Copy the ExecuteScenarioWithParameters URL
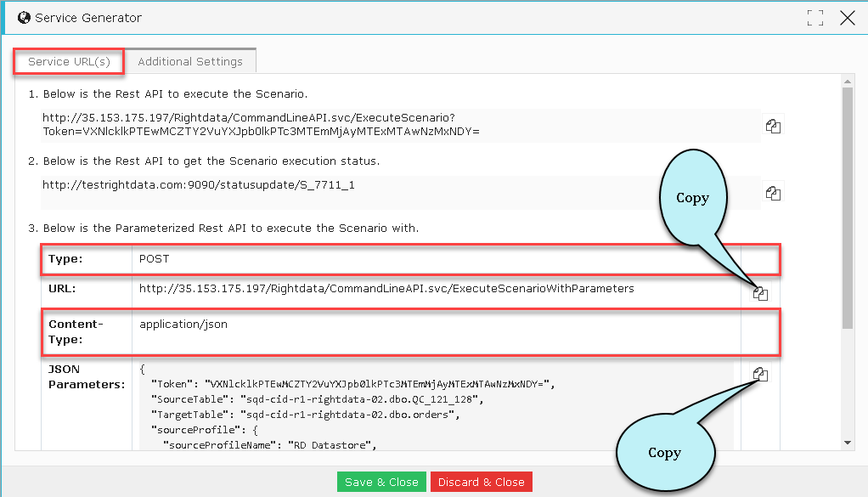 pyautogui.click(x=760, y=293)
